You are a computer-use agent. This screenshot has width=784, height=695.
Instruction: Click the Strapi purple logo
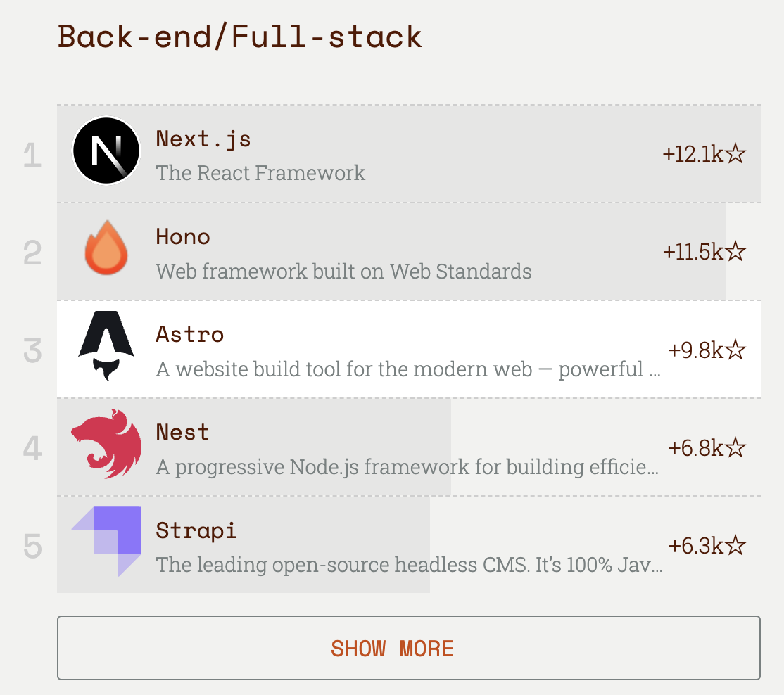click(x=106, y=542)
